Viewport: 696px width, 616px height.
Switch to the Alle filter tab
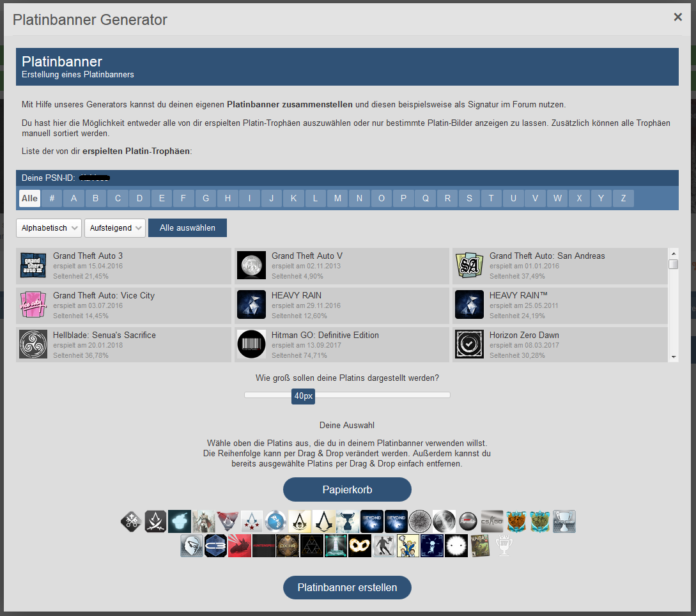(x=29, y=198)
